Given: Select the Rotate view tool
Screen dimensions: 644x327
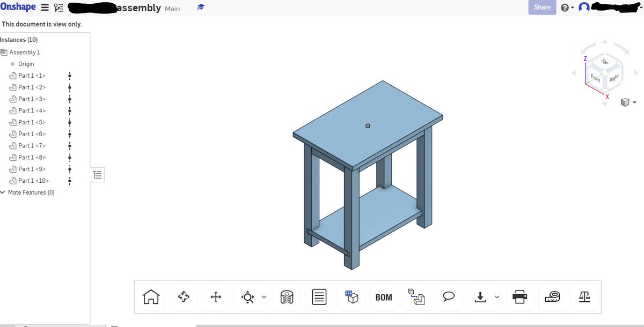Looking at the screenshot, I should (184, 296).
